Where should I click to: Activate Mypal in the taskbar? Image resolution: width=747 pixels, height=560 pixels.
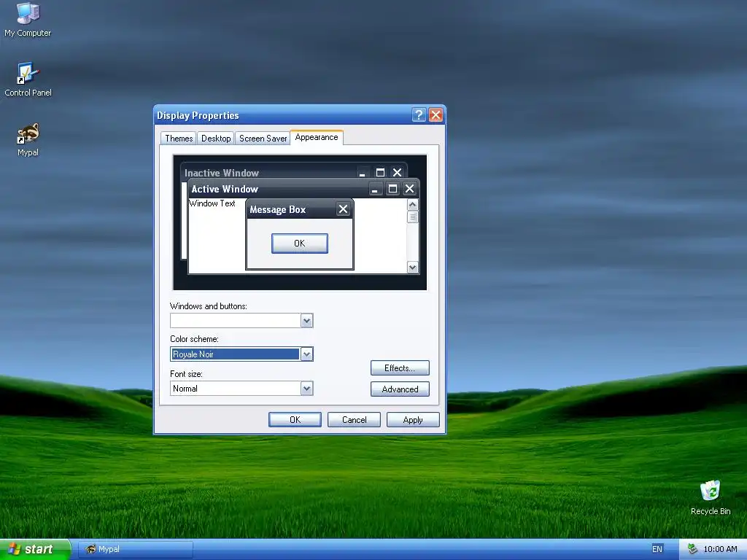tap(135, 549)
